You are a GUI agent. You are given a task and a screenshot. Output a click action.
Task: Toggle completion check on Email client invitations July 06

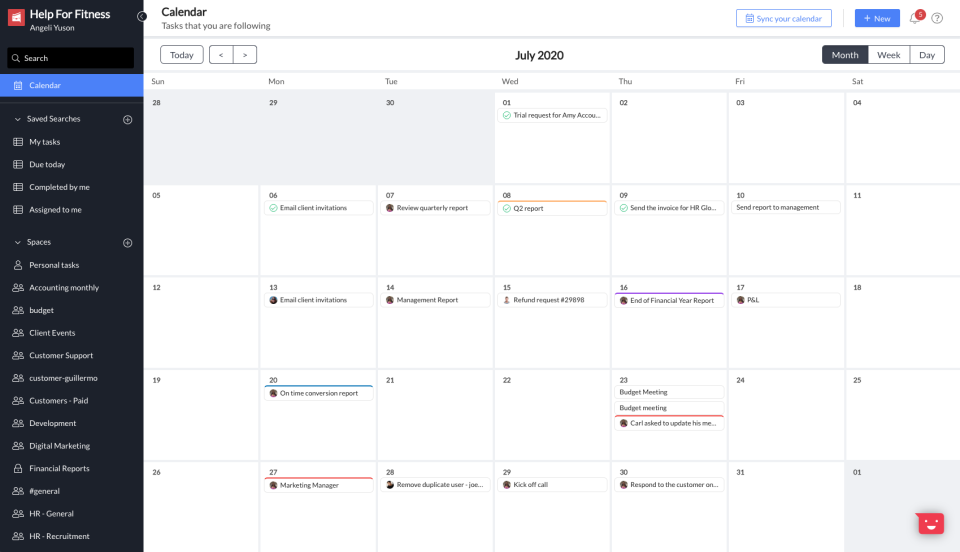(273, 208)
